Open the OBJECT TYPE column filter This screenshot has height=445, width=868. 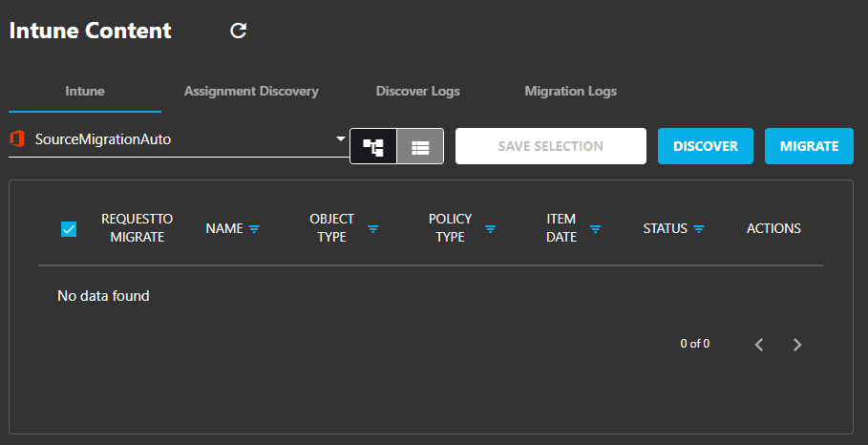[x=373, y=228]
